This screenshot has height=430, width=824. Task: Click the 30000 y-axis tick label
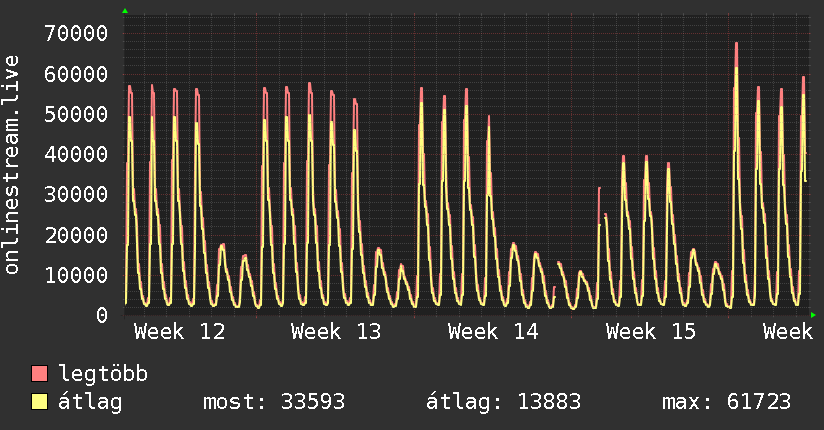tap(76, 194)
